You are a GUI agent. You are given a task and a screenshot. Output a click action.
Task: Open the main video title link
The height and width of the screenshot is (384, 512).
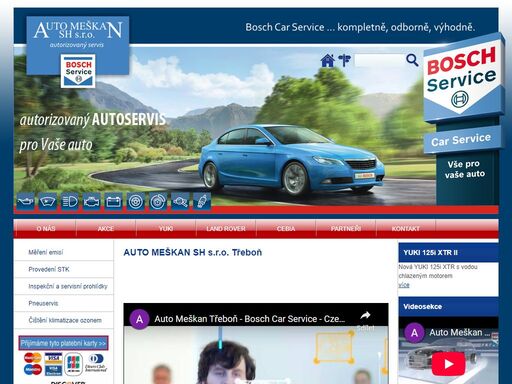point(250,319)
